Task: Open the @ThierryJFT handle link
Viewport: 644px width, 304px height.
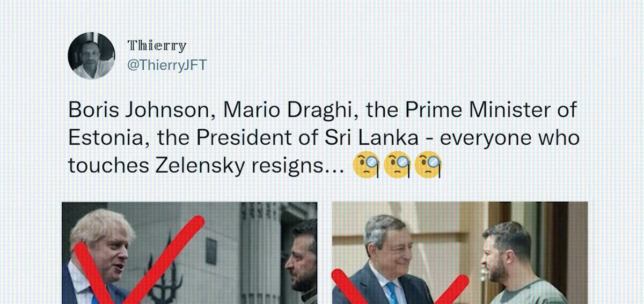Action: tap(166, 65)
